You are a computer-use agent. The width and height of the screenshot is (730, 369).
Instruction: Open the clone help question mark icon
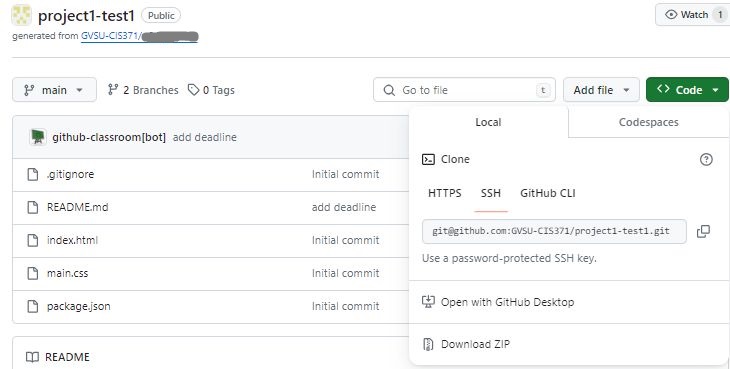click(x=706, y=160)
